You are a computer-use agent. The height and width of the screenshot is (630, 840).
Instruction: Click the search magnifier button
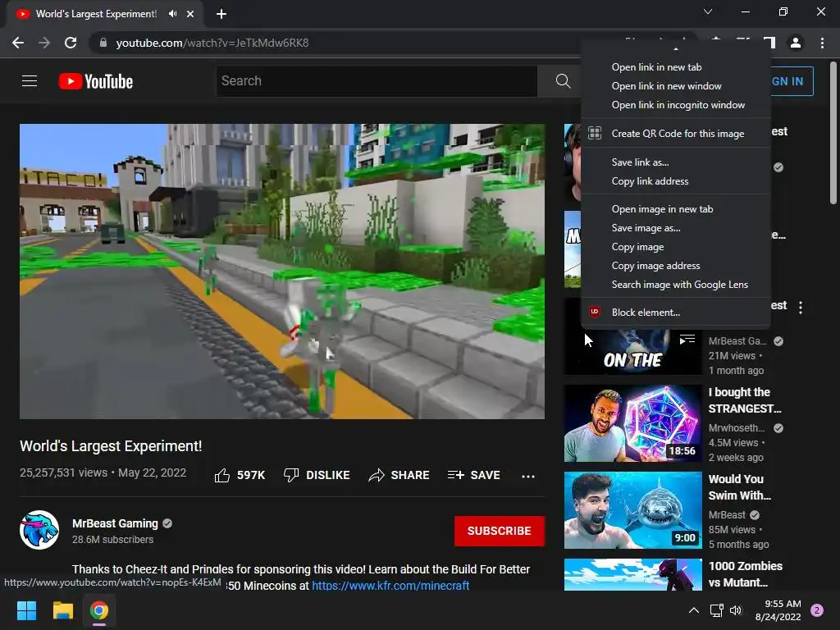click(x=563, y=81)
